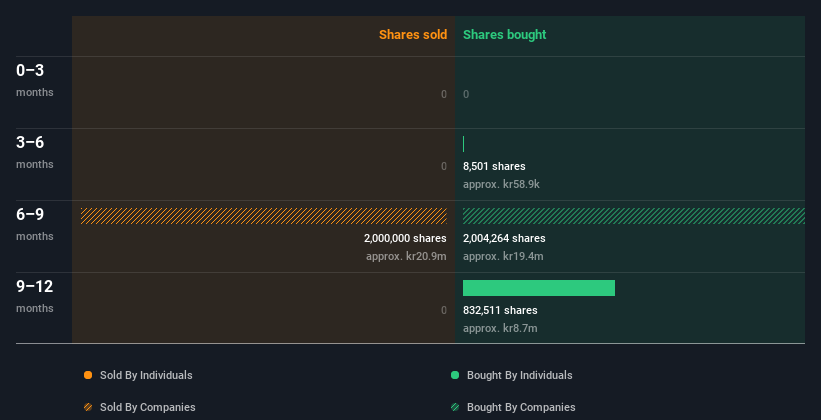Viewport: 821px width, 420px height.
Task: Click the orange Sold By Individuals legend dot
Action: pyautogui.click(x=88, y=375)
